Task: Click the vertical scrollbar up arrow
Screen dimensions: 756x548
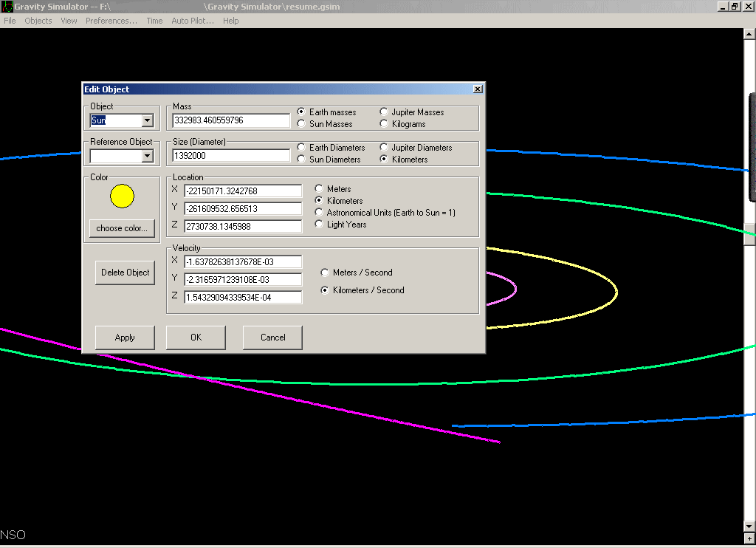Action: 749,34
